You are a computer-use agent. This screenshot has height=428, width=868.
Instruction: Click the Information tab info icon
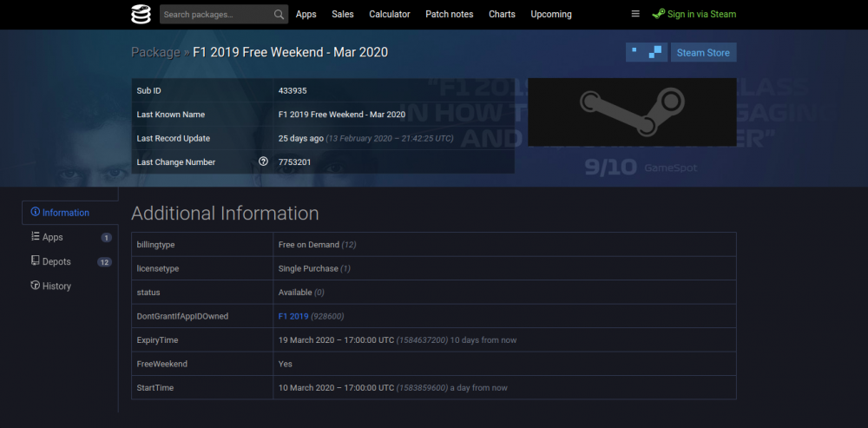point(36,212)
